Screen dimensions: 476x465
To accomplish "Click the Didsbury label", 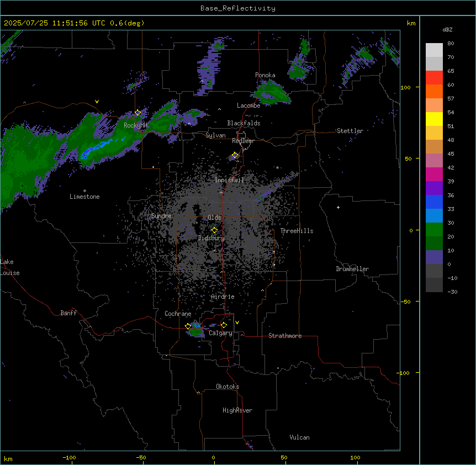I will tap(211, 238).
